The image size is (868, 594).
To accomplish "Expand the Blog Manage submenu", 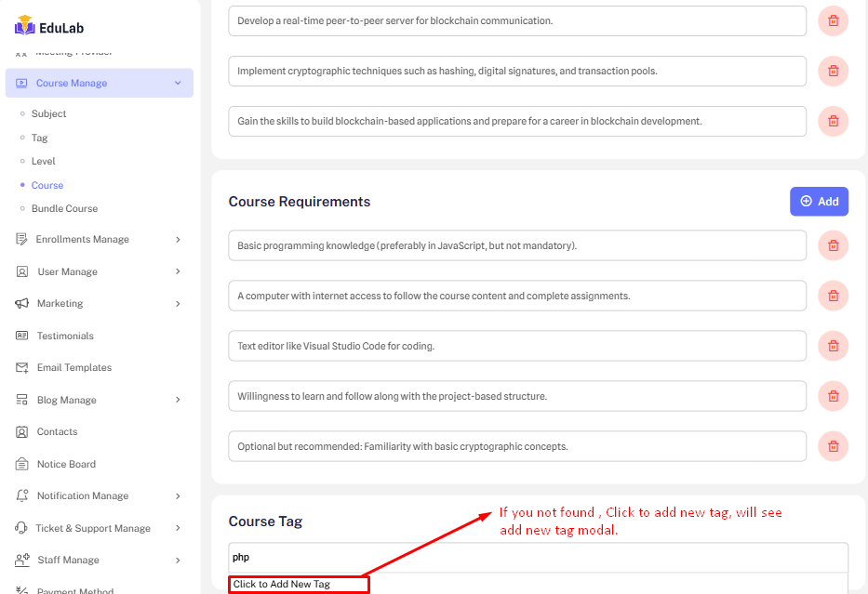I will (178, 400).
